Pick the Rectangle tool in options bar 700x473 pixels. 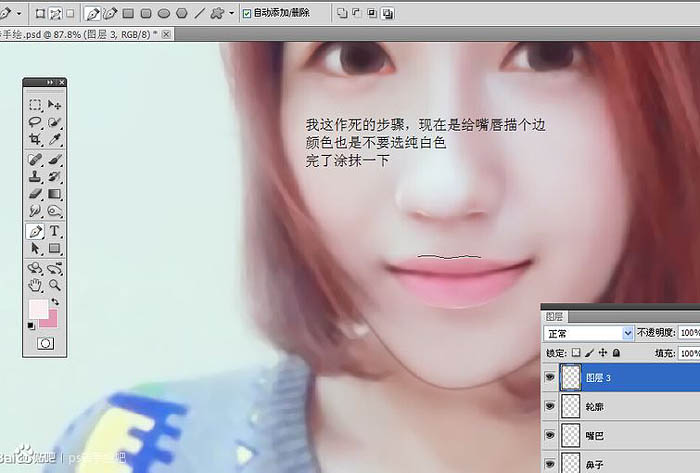tap(129, 14)
